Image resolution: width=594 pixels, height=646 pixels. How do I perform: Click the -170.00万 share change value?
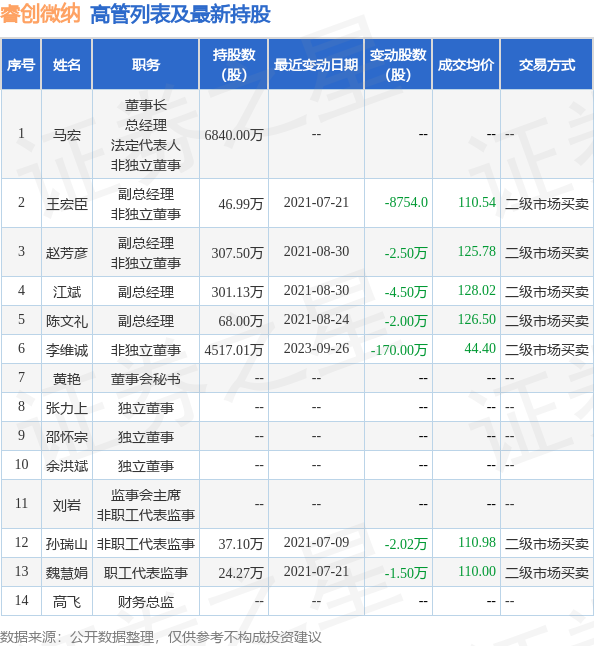click(399, 350)
